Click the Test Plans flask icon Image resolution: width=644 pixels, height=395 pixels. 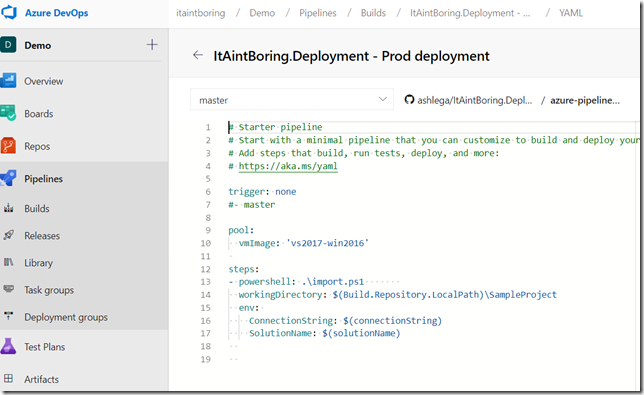(8, 346)
